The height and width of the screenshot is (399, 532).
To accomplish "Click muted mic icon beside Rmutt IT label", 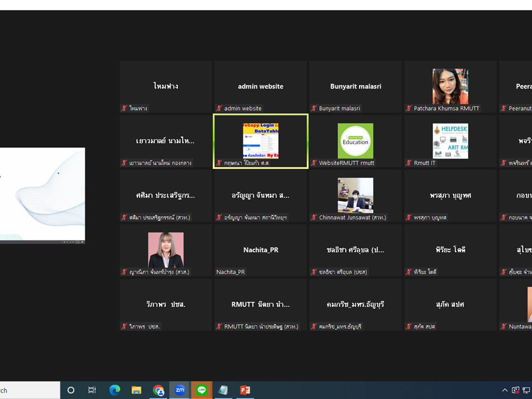I will 409,163.
